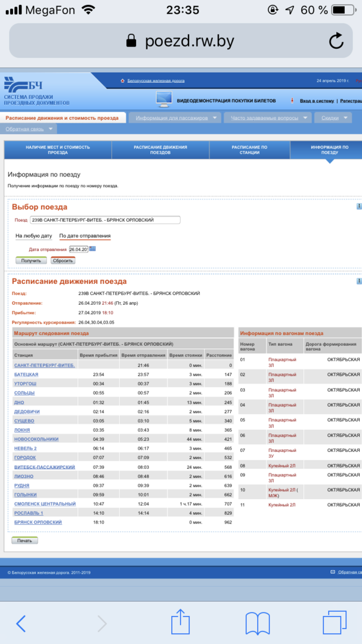The image size is (362, 644).
Task: Show open tabs with the tabs icon
Action: pos(334,623)
